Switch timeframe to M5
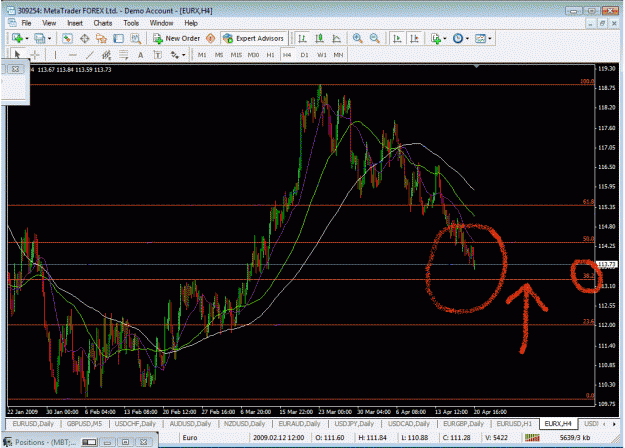Screen dimensions: 625x448 click(219, 55)
